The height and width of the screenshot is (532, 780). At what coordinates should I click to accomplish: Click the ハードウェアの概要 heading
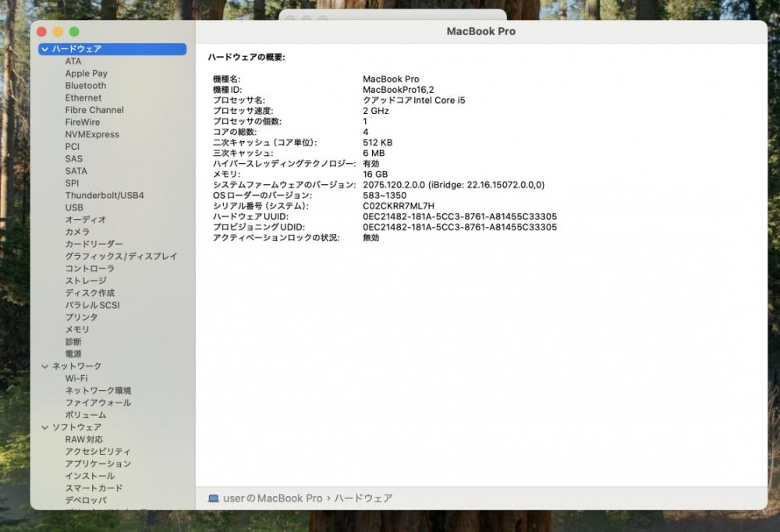[x=246, y=57]
